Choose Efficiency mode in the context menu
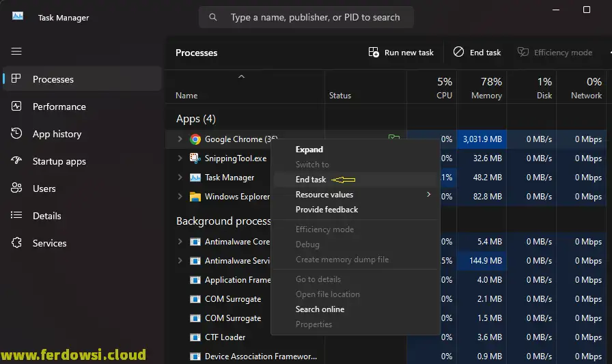Viewport: 612px width, 364px height. pyautogui.click(x=355, y=229)
